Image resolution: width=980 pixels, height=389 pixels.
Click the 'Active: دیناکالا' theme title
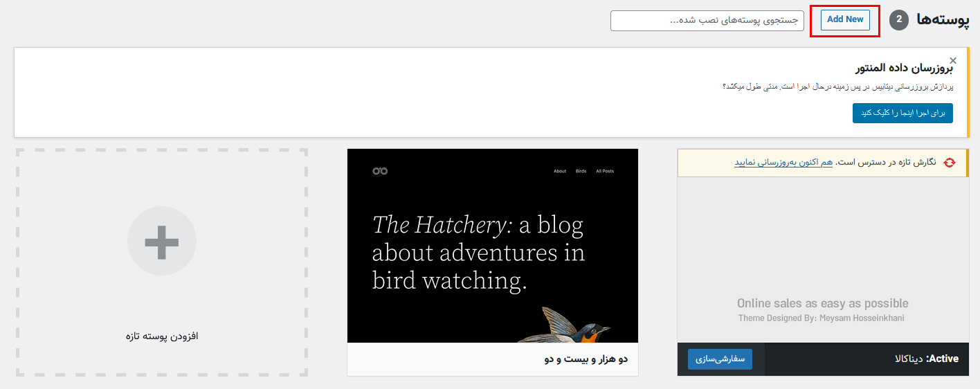tap(927, 359)
